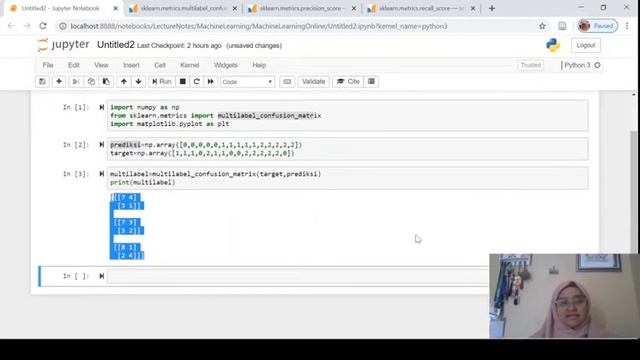Click into the import numpy code cell
This screenshot has width=640, height=360.
(x=348, y=116)
